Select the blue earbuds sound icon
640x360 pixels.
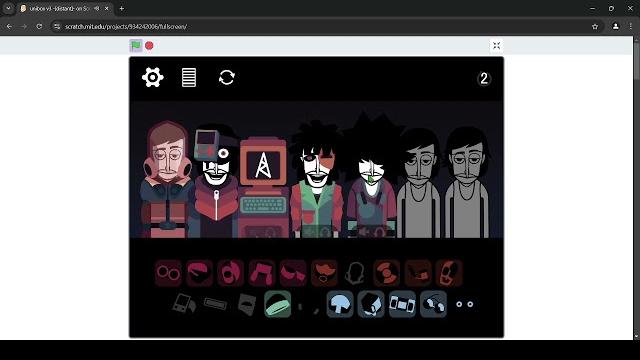433,304
